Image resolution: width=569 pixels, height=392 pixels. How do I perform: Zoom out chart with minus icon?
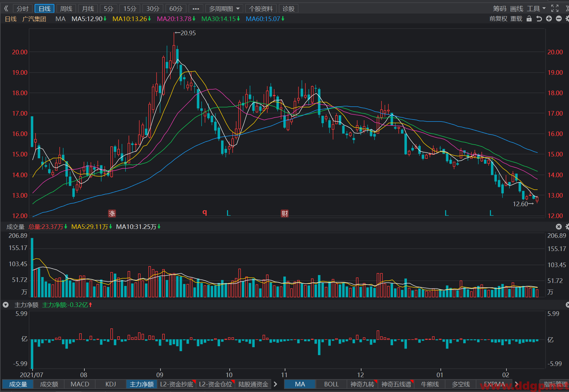pos(559,19)
